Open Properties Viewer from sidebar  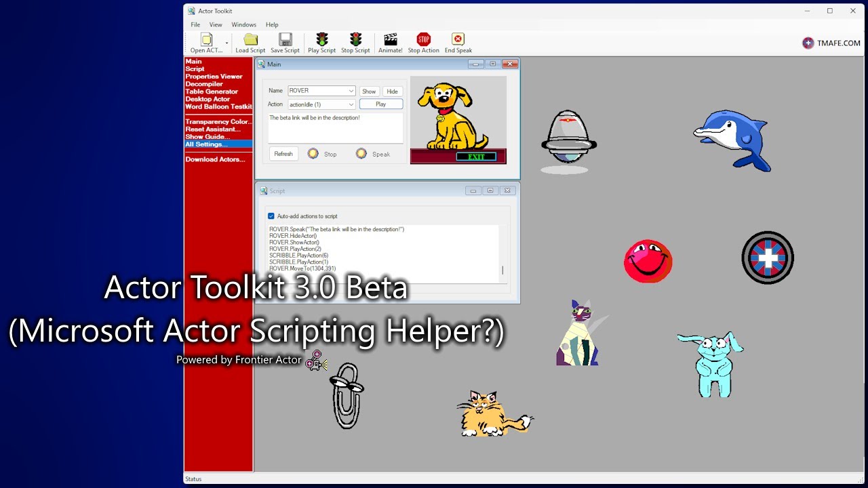pyautogui.click(x=214, y=77)
